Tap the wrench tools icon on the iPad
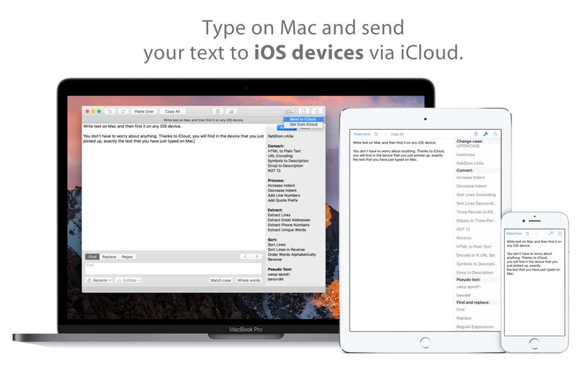 [x=486, y=134]
